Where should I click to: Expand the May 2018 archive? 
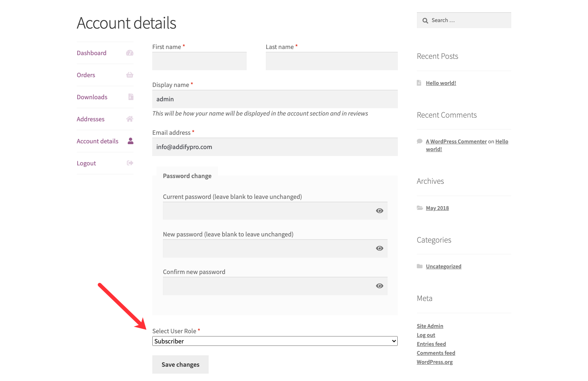point(437,208)
